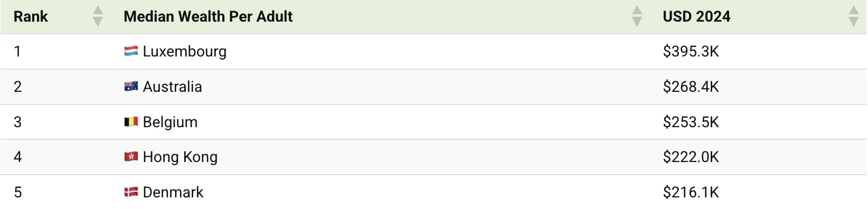Click the Hong Kong flag icon
Image resolution: width=868 pixels, height=209 pixels.
pyautogui.click(x=131, y=157)
